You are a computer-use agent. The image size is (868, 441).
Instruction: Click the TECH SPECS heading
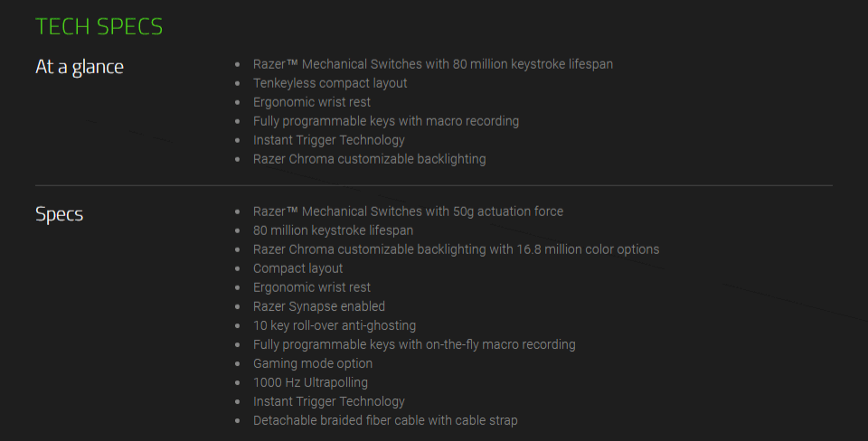pyautogui.click(x=99, y=26)
